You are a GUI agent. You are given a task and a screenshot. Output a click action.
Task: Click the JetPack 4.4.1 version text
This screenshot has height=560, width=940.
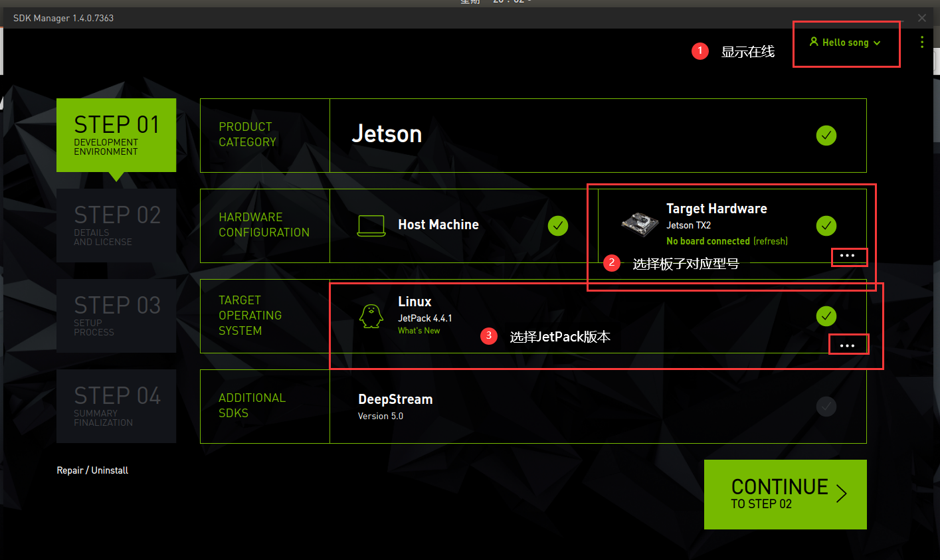425,318
